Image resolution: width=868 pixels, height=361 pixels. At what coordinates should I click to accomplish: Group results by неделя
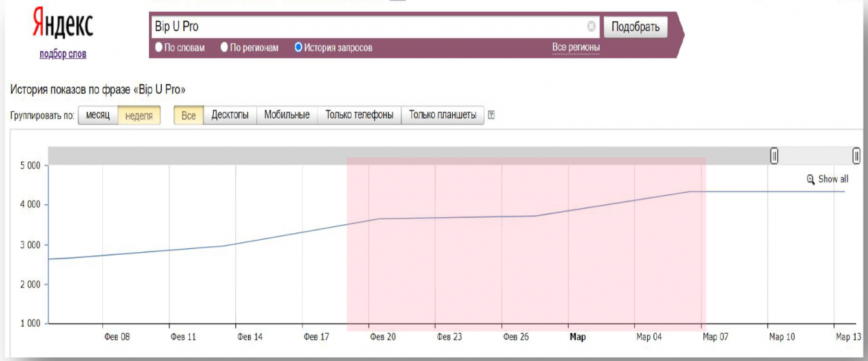(x=139, y=115)
